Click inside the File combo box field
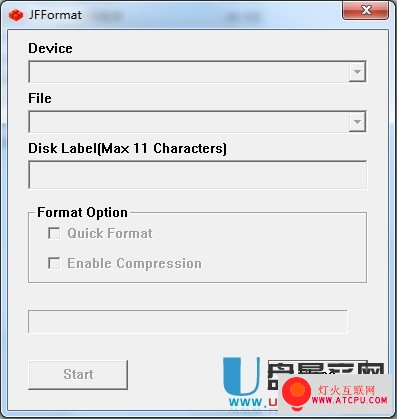 [x=189, y=122]
